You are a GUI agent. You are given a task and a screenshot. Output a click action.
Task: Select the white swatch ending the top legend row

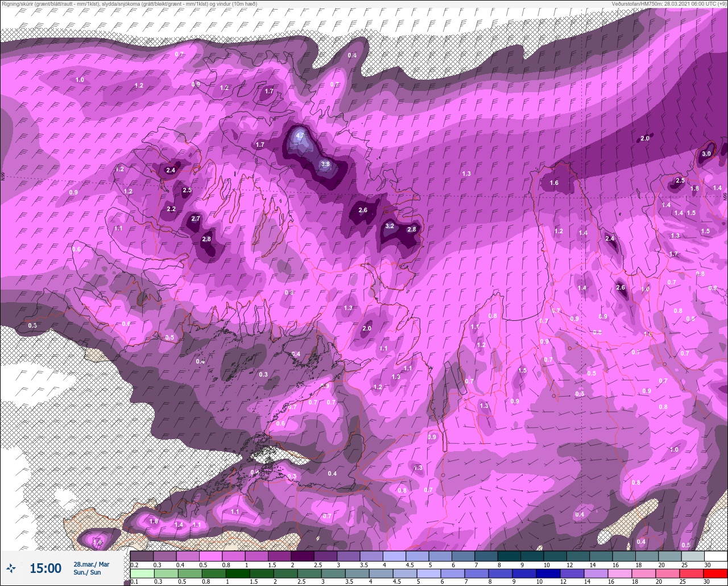[715, 556]
